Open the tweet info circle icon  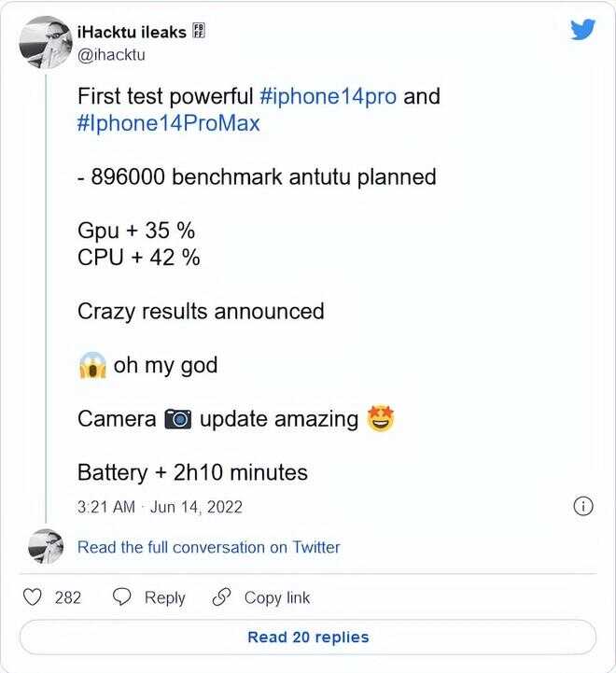(581, 506)
